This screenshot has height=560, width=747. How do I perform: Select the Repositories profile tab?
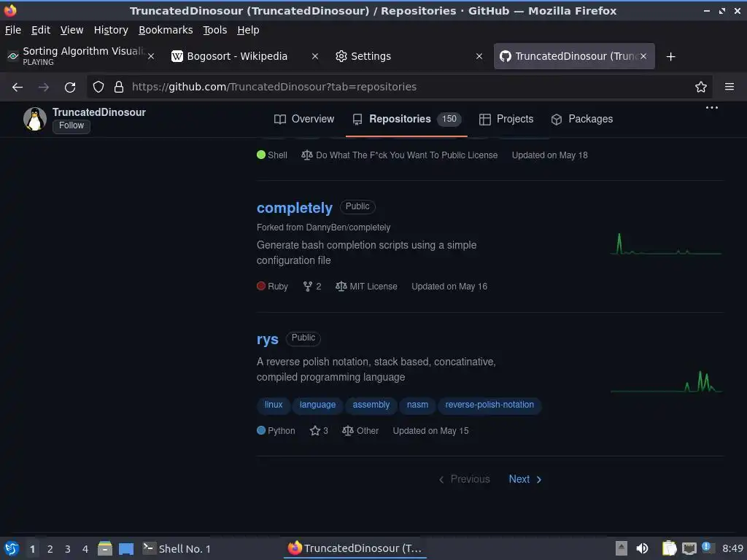coord(406,119)
